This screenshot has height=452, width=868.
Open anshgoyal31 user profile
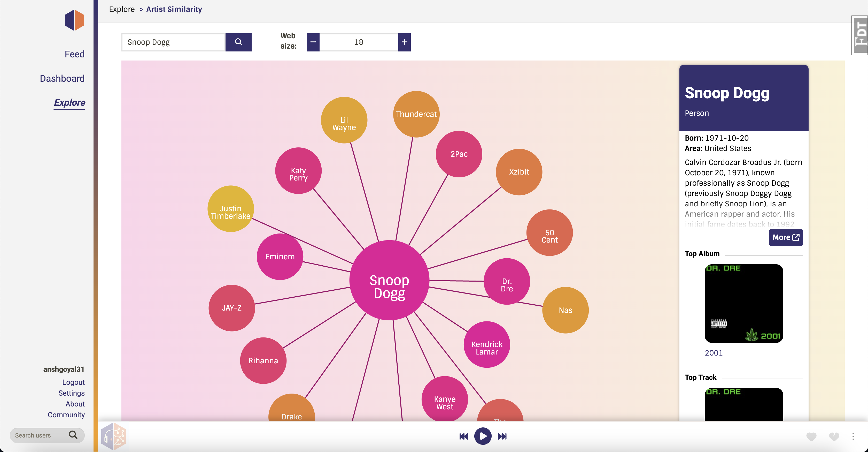64,369
